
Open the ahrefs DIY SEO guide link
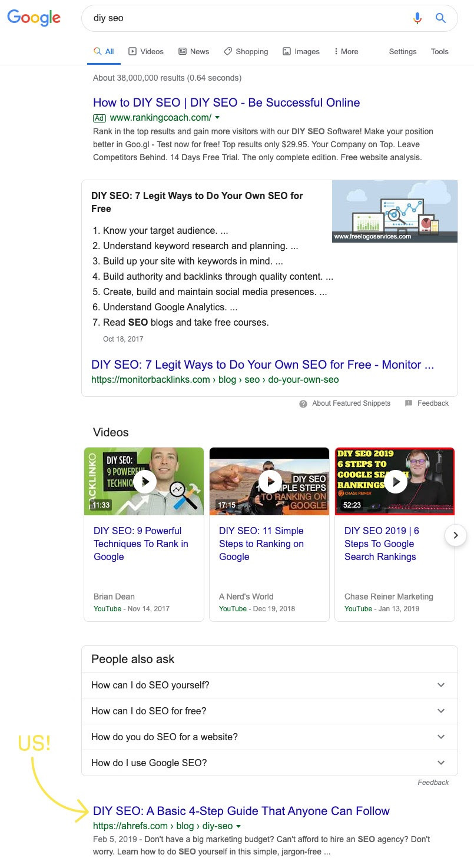tap(241, 811)
